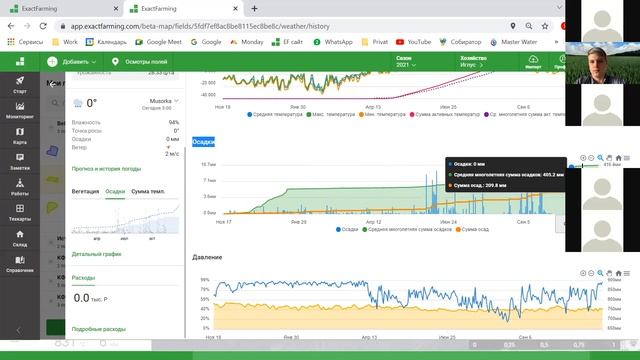Screen dimensions: 640x360
Task: Zoom in on the pressure chart
Action: click(x=583, y=273)
